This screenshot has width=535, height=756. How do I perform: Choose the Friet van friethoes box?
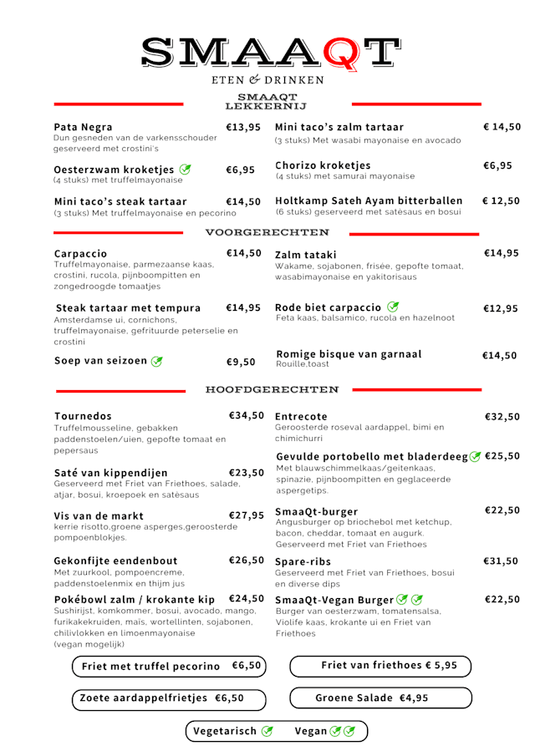pos(380,666)
